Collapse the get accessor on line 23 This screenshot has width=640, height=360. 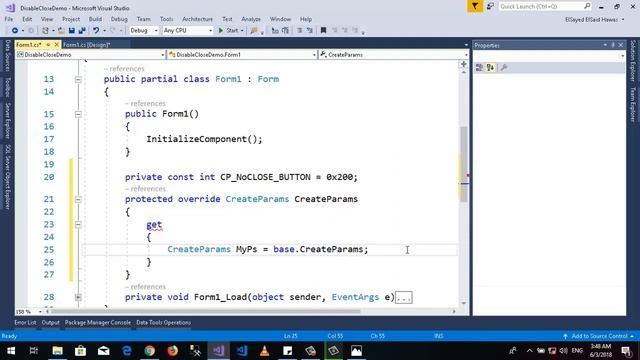(78, 224)
